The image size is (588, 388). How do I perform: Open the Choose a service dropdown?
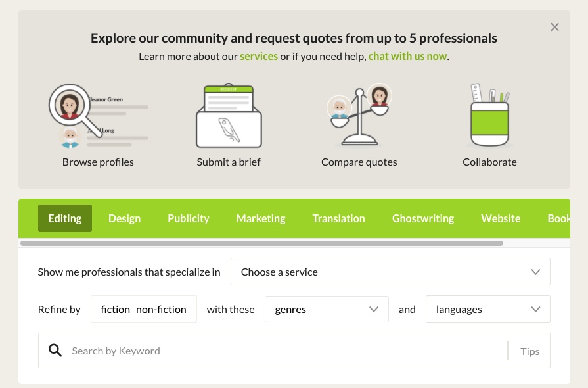click(x=390, y=272)
